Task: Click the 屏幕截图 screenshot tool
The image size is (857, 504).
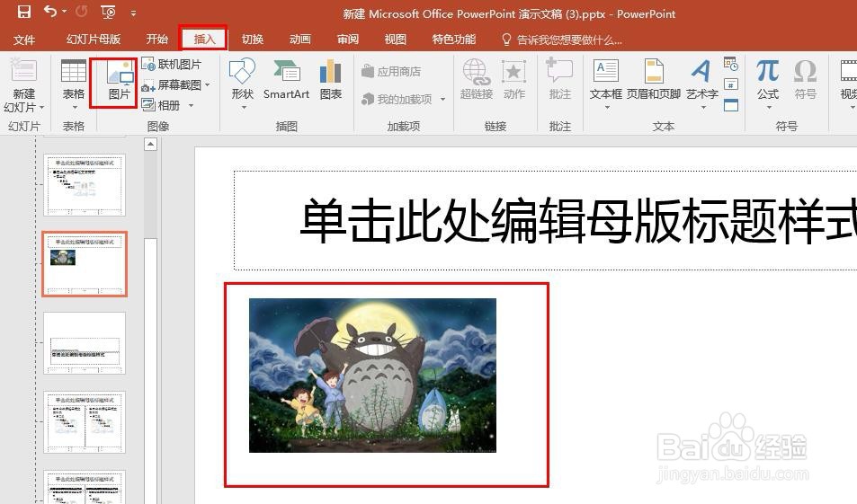Action: pyautogui.click(x=172, y=85)
